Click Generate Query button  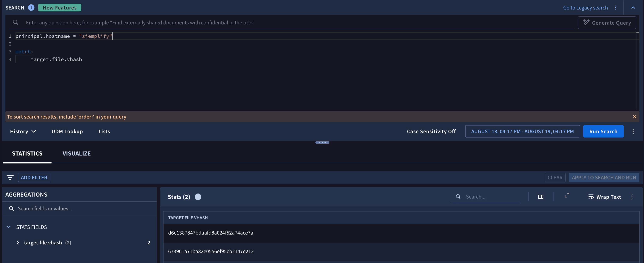(607, 22)
